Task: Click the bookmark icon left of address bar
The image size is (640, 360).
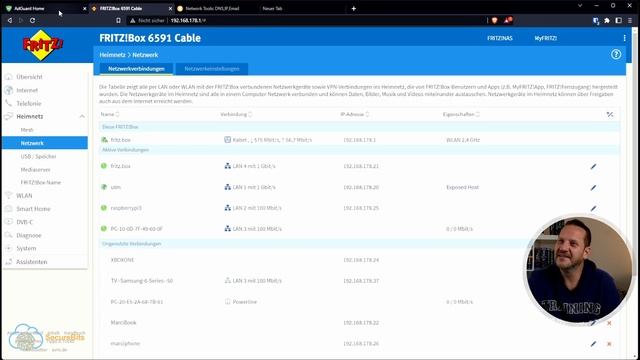Action: tap(118, 20)
